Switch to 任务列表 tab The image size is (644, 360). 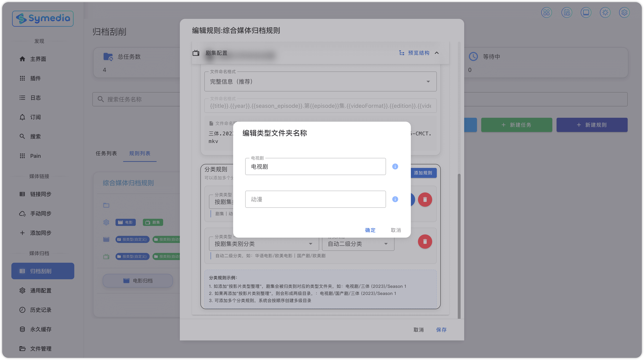(x=106, y=153)
